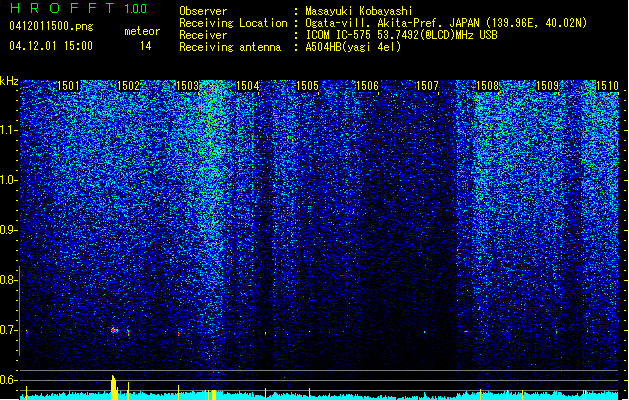Click the 1501 time marker
This screenshot has width=629, height=400.
tap(68, 86)
